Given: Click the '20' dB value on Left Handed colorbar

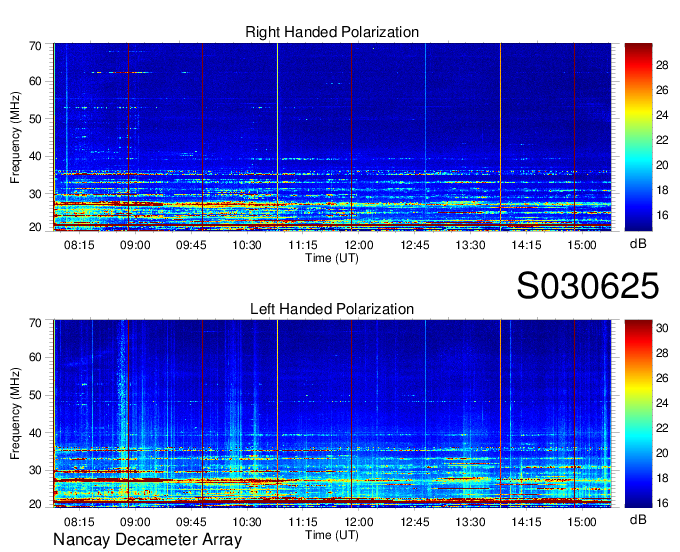Looking at the screenshot, I should click(x=662, y=453).
